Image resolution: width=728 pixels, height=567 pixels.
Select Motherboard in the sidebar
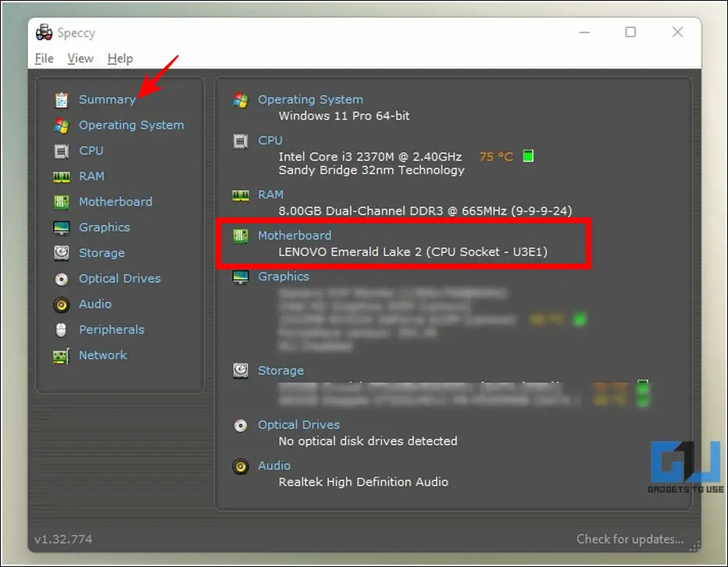(x=116, y=201)
